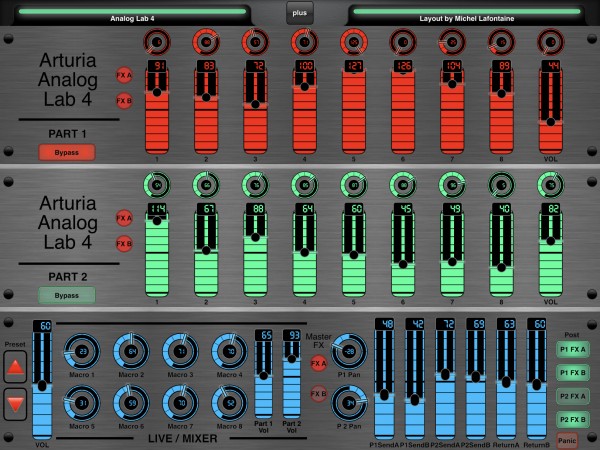Toggle Part 1 FX A button
This screenshot has height=450, width=600.
pos(124,75)
